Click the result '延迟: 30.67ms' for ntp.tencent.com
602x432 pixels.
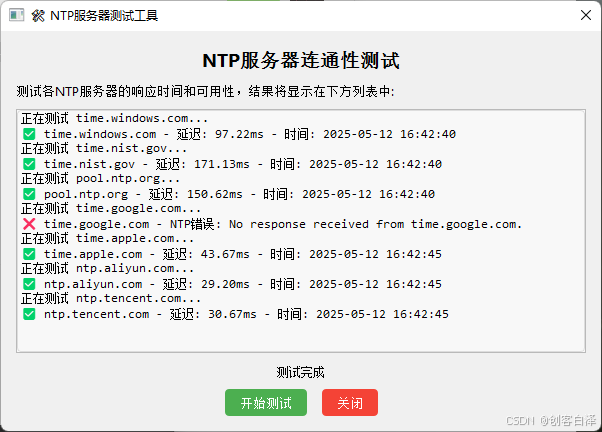click(x=213, y=314)
